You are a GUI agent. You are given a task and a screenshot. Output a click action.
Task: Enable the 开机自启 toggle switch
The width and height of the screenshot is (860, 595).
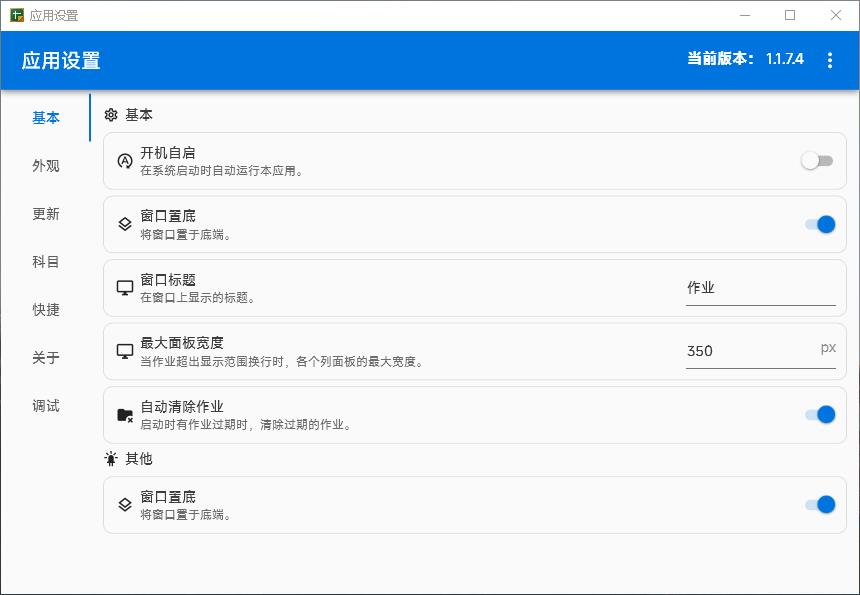pyautogui.click(x=817, y=161)
